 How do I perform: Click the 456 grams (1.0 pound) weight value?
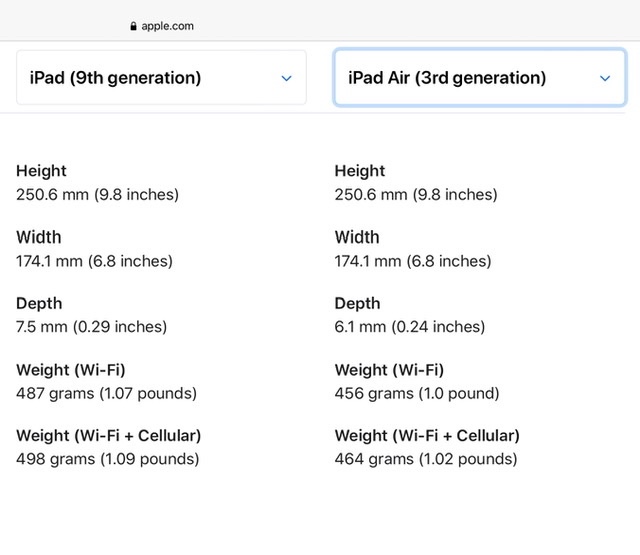417,393
